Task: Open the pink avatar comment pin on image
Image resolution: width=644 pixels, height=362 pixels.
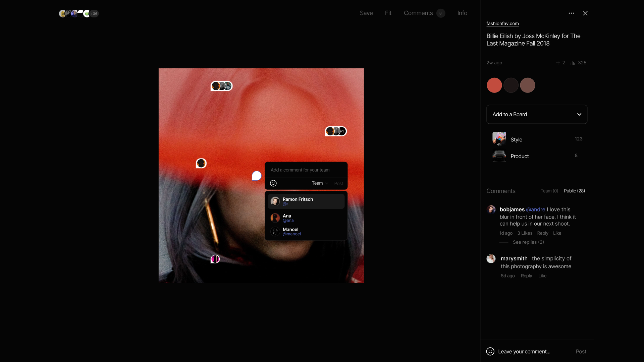Action: click(215, 259)
